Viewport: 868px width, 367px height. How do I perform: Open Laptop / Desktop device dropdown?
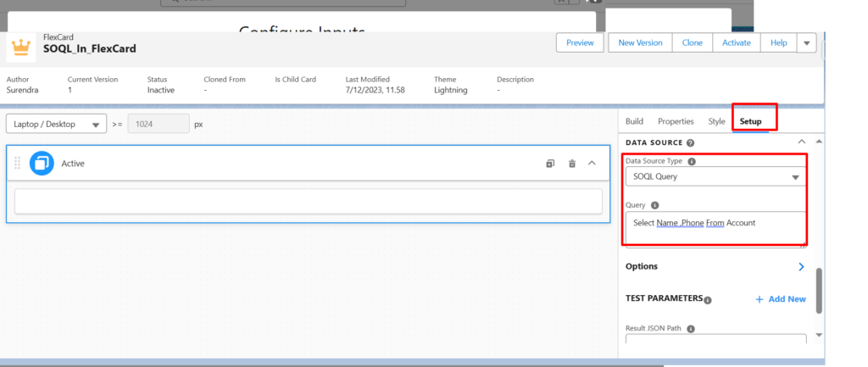(57, 124)
